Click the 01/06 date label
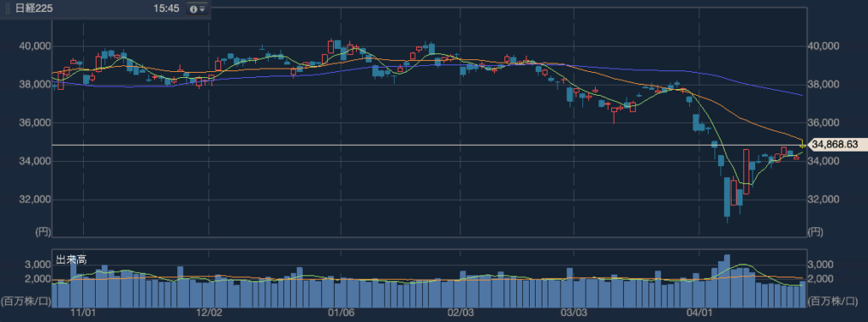868x322 pixels. [342, 312]
